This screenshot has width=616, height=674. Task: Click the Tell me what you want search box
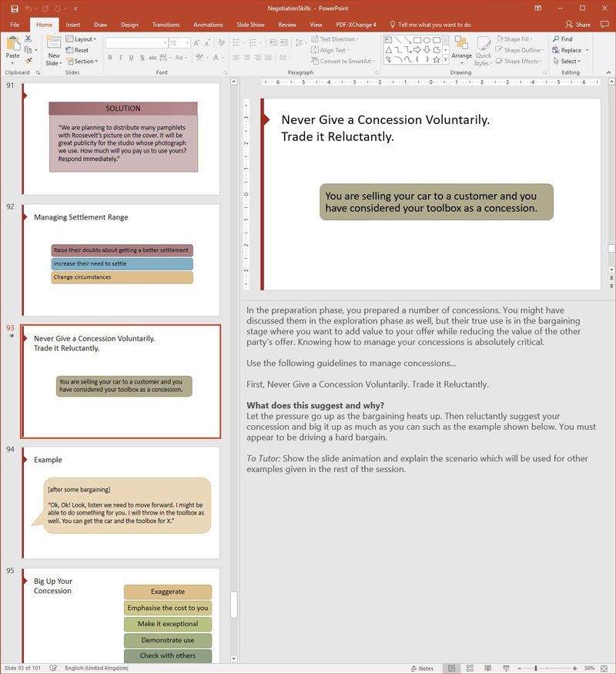[430, 25]
